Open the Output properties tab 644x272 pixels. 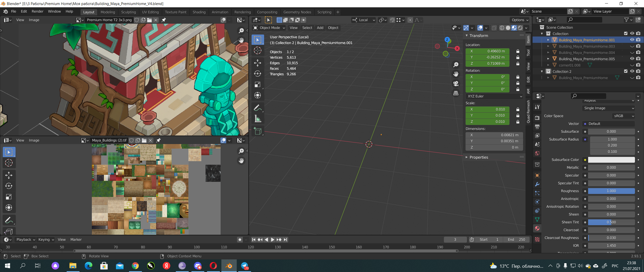coord(537,127)
